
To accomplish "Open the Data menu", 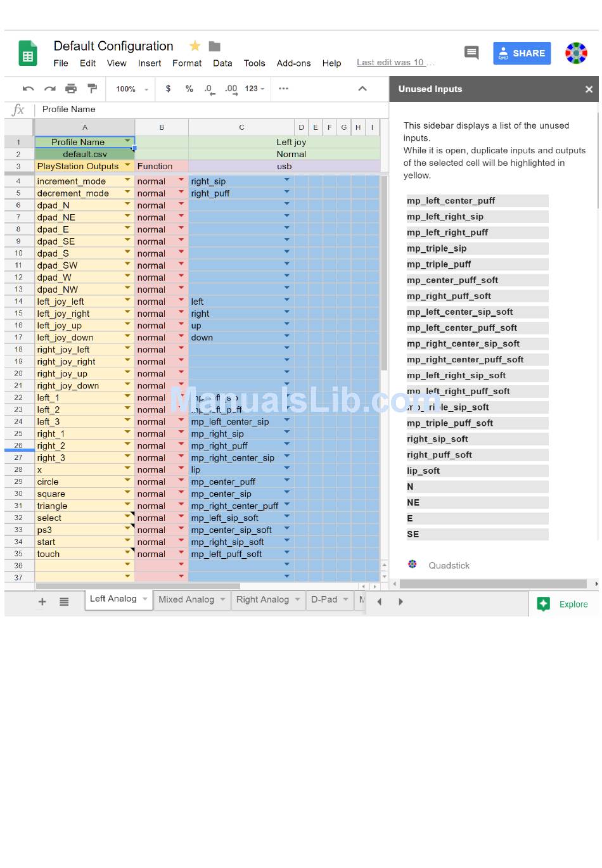I will (222, 63).
